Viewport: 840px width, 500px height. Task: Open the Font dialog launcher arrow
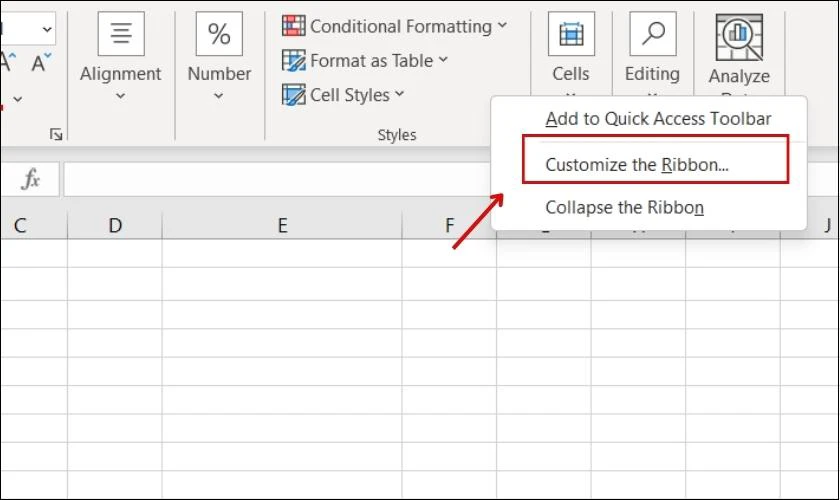tap(56, 134)
